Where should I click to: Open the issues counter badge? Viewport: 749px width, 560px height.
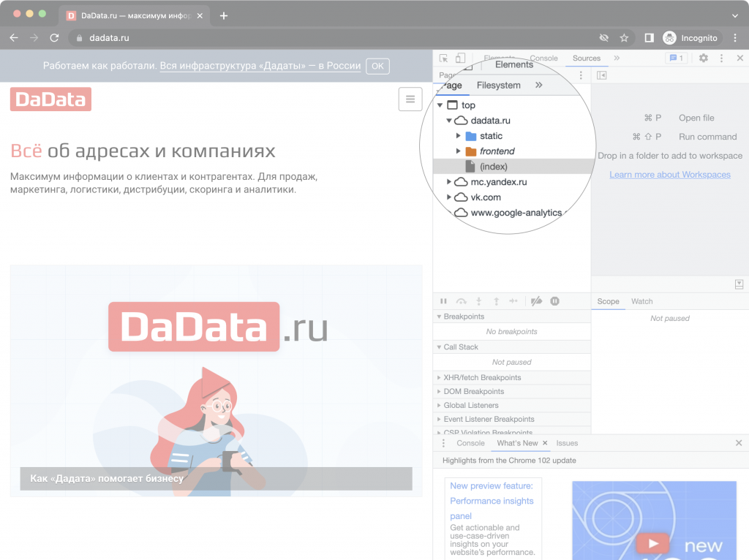tap(677, 58)
